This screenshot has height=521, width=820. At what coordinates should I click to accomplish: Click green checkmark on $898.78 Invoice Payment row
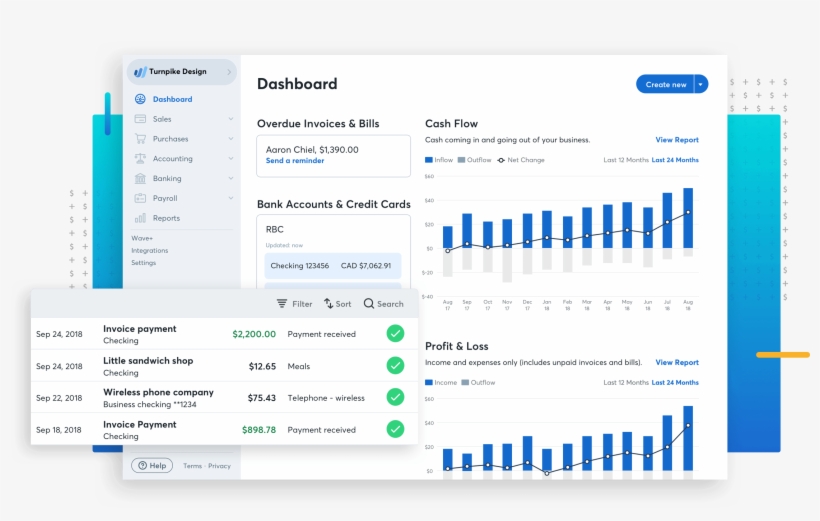(x=395, y=429)
